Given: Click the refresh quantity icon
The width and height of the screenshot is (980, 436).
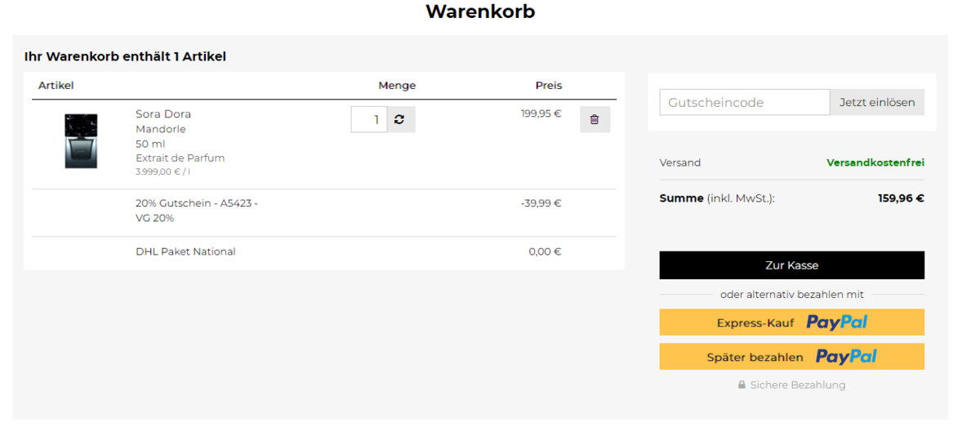Looking at the screenshot, I should tap(399, 119).
